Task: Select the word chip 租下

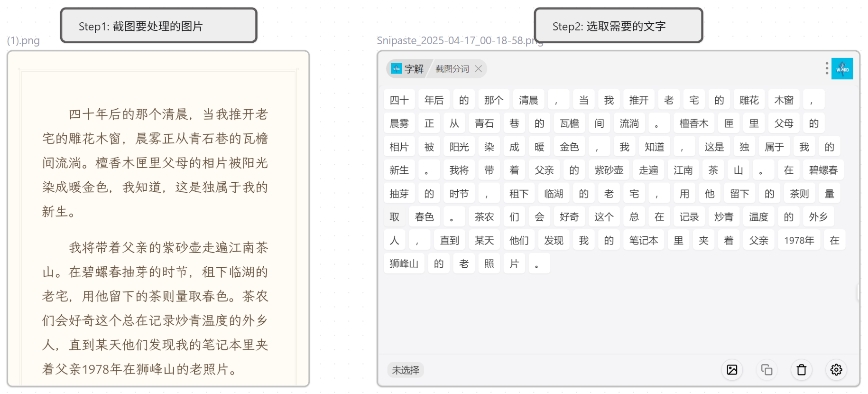Action: pyautogui.click(x=519, y=194)
